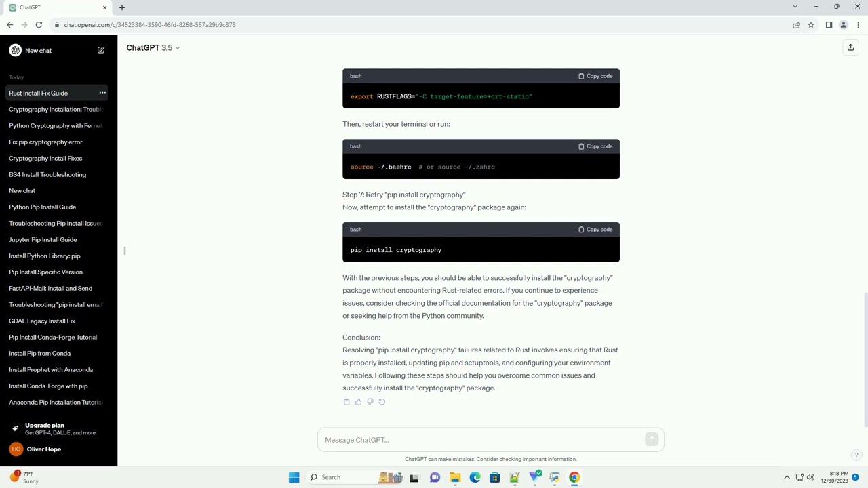The height and width of the screenshot is (488, 868).
Task: Open Install Prophet with Anaconda chat
Action: coord(57,369)
